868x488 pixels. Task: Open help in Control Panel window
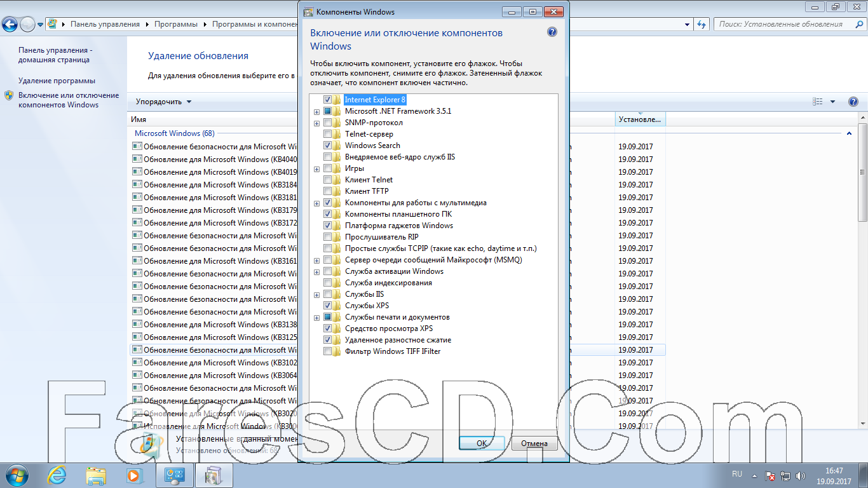coord(853,102)
